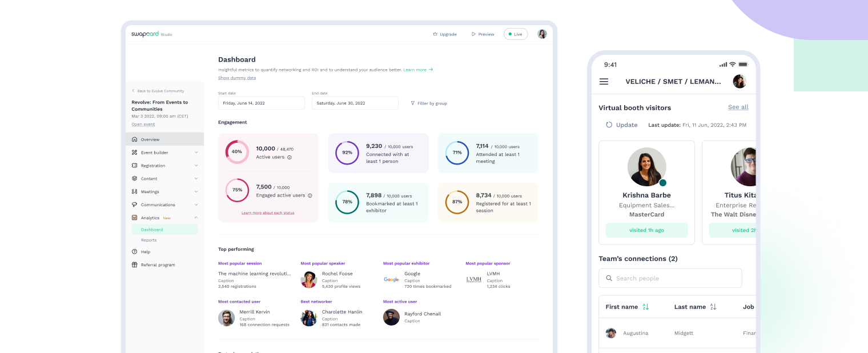Click the Overview home icon
This screenshot has height=353, width=868.
[x=134, y=139]
